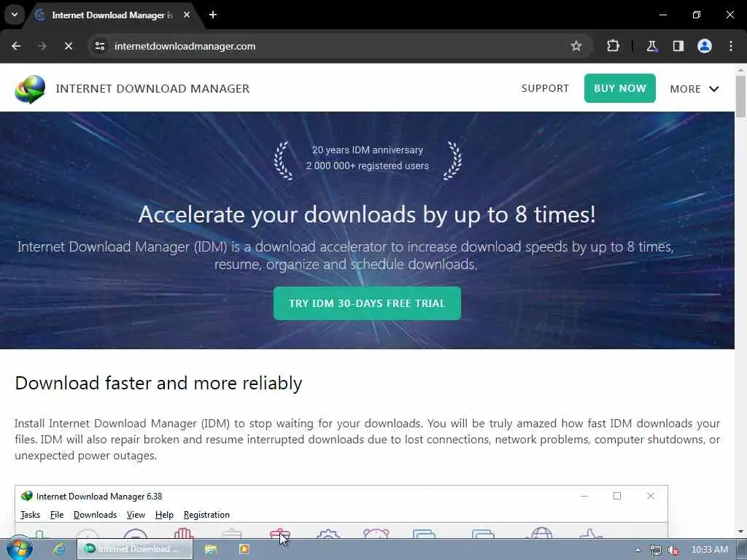The height and width of the screenshot is (560, 747).
Task: Bookmark this page with the star
Action: click(x=576, y=46)
